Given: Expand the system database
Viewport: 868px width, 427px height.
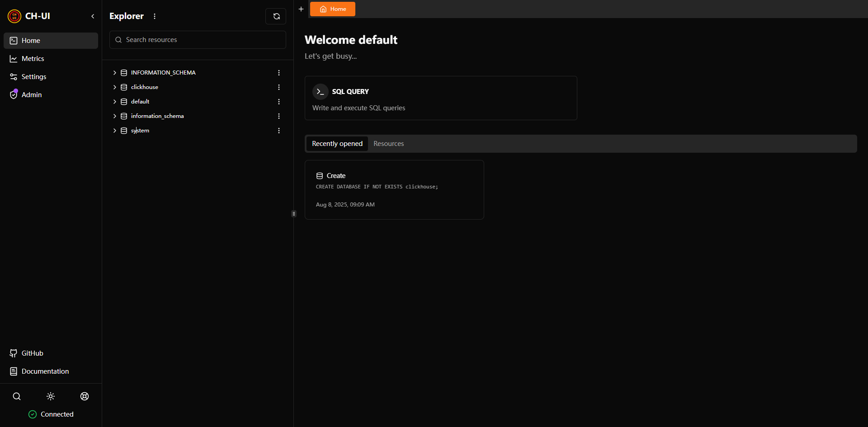Looking at the screenshot, I should click(x=115, y=131).
